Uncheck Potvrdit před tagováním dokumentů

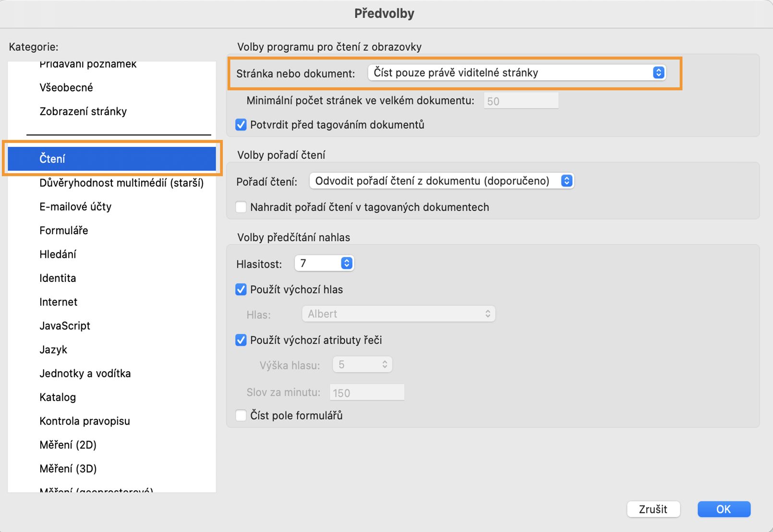coord(241,125)
